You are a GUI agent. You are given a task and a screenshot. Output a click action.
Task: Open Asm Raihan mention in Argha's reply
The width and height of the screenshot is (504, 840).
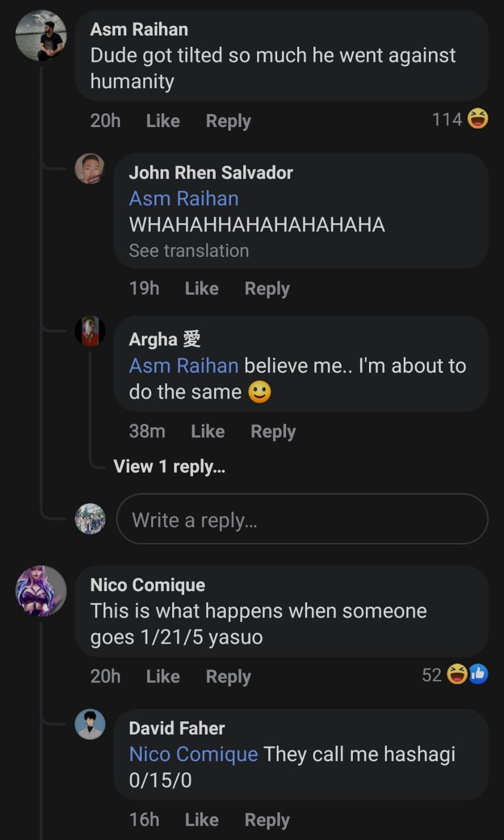tap(184, 366)
